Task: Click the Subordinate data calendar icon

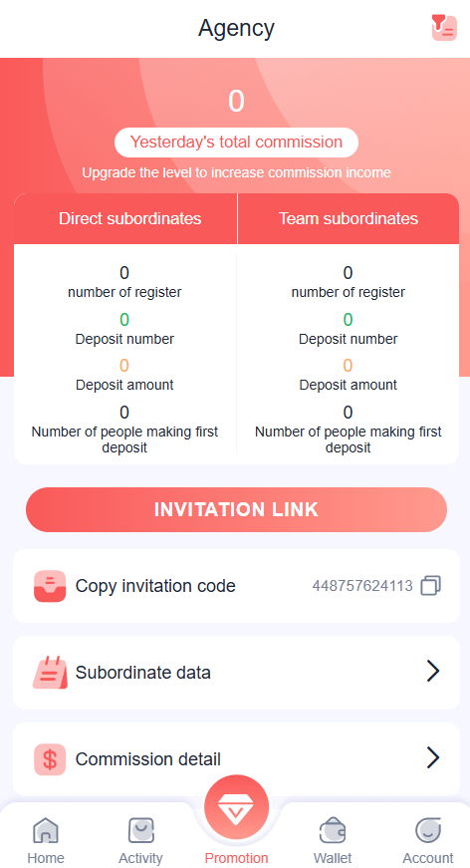Action: click(50, 672)
